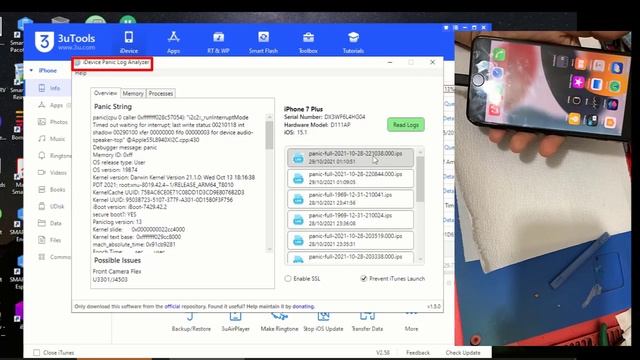The image size is (640, 360).
Task: Click the Read Logs button
Action: 406,124
